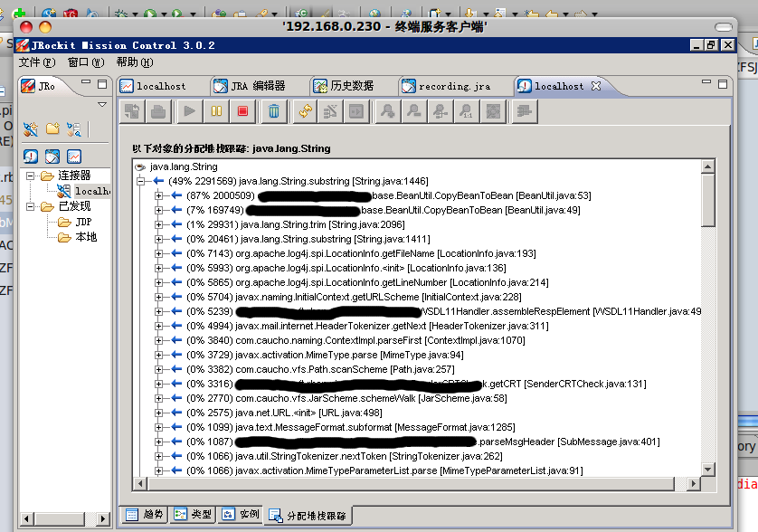Image resolution: width=758 pixels, height=532 pixels.
Task: Maximize the JRo side panel
Action: pos(102,84)
